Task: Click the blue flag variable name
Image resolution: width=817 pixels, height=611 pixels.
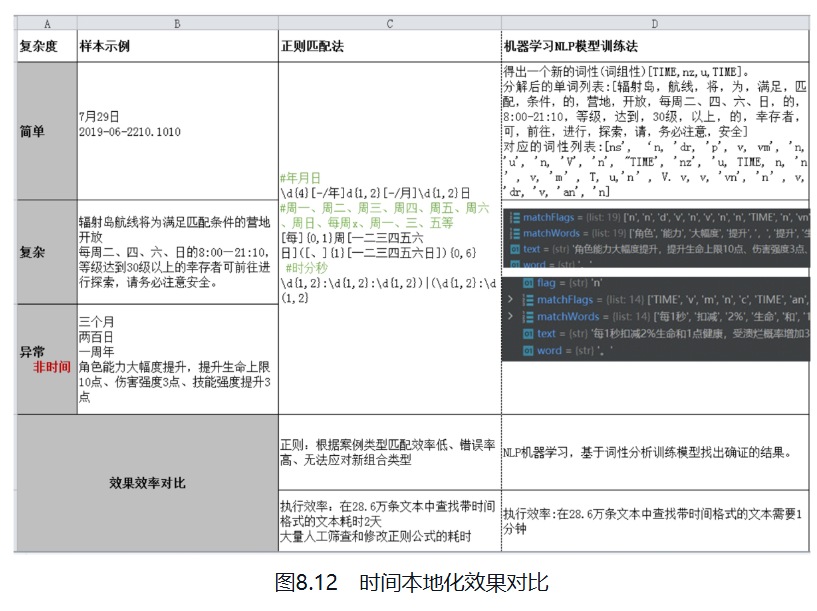Action: click(547, 282)
